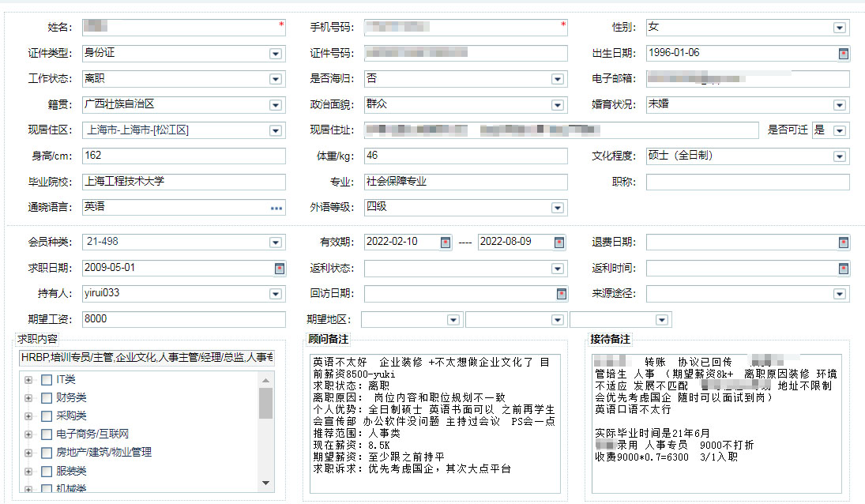Click the 电子邮箱 input field

tap(747, 79)
